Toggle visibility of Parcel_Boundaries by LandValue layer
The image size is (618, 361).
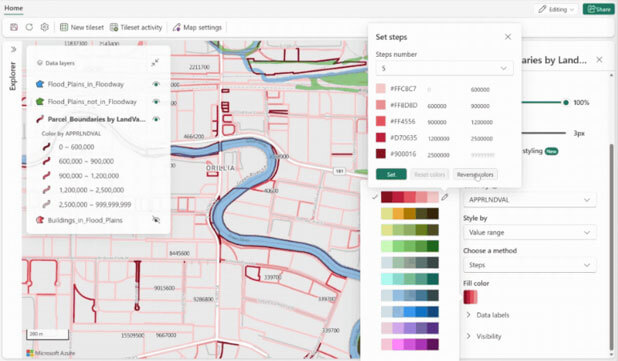[x=156, y=119]
